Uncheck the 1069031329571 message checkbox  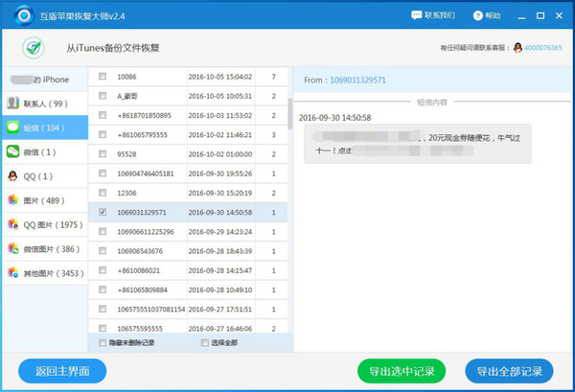pyautogui.click(x=103, y=212)
